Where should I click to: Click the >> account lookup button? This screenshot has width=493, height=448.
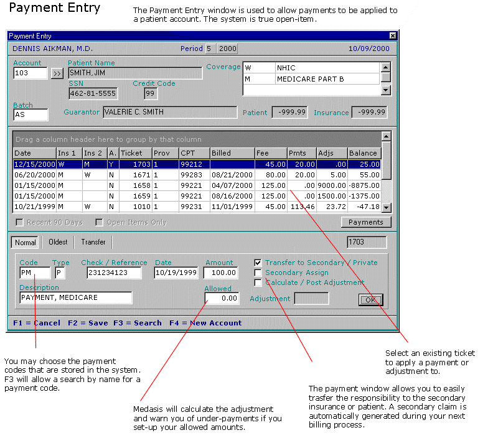[x=57, y=73]
